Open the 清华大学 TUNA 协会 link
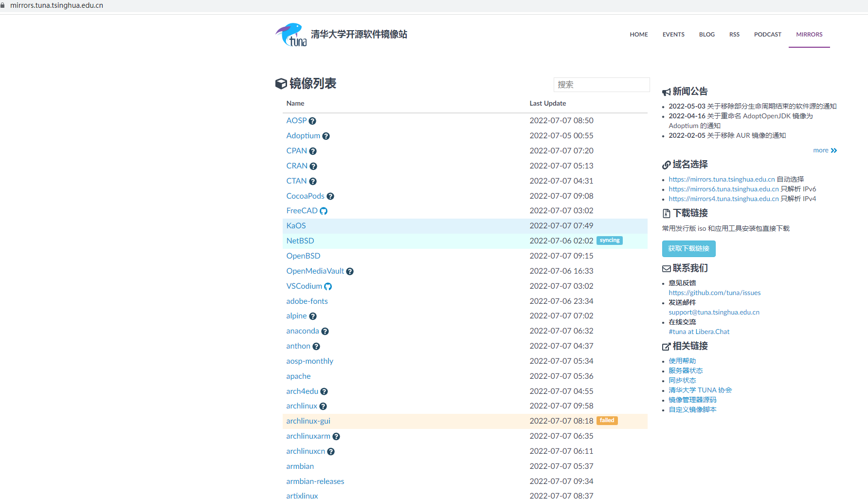The height and width of the screenshot is (501, 868). 700,390
